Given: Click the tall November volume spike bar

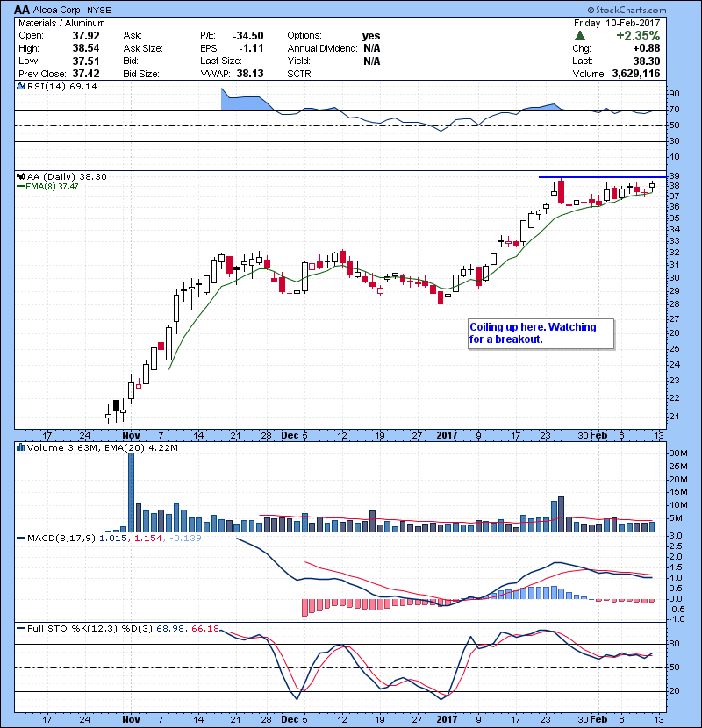Looking at the screenshot, I should click(x=131, y=492).
